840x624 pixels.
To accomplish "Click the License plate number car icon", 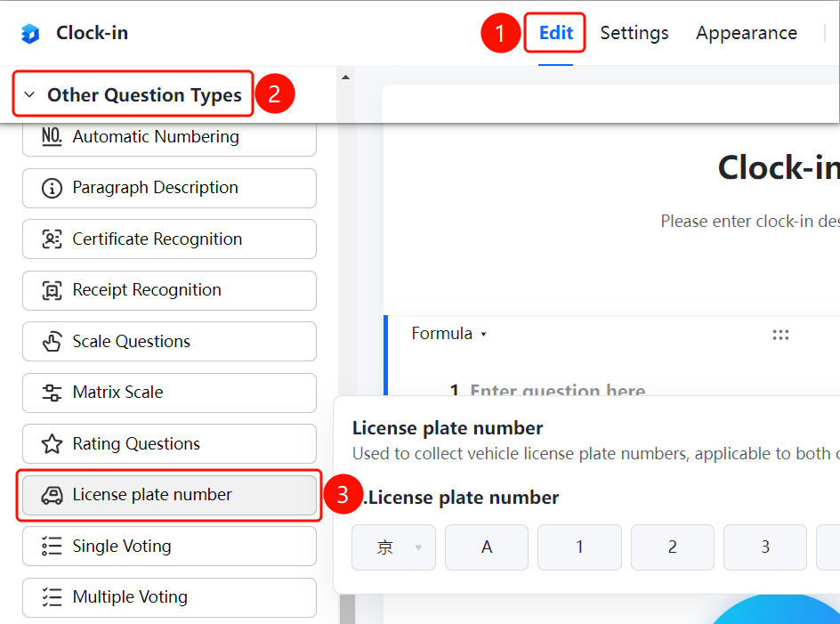I will (x=52, y=495).
